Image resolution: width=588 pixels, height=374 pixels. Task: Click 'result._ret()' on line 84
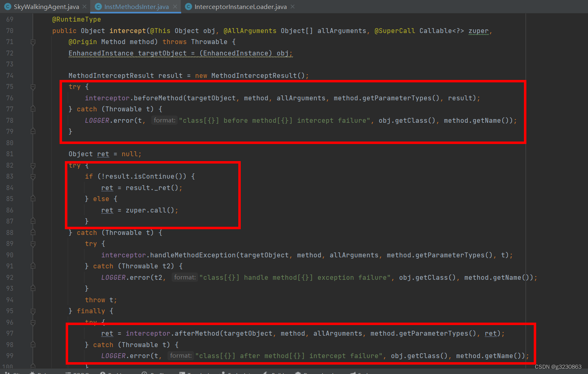[x=152, y=188]
